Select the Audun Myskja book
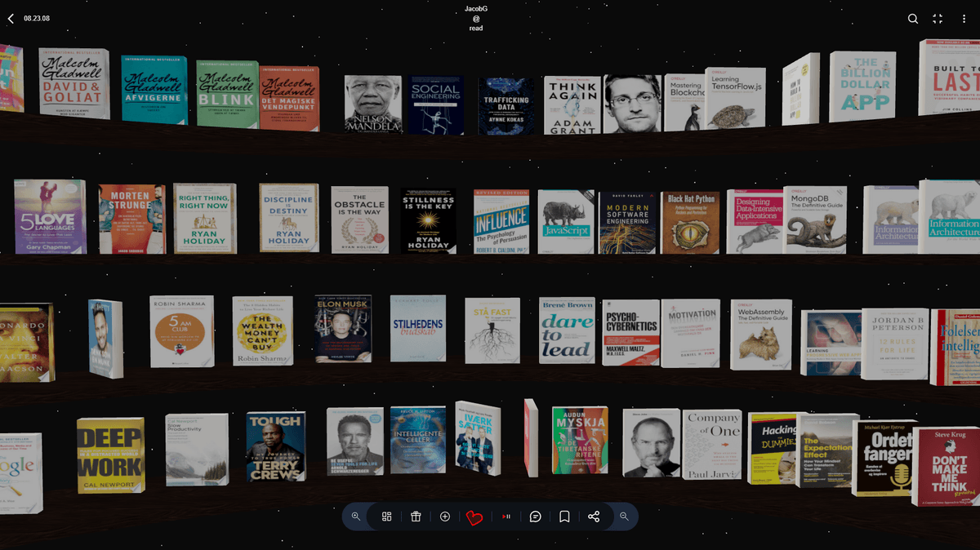Viewport: 980px width, 550px height. (x=580, y=440)
